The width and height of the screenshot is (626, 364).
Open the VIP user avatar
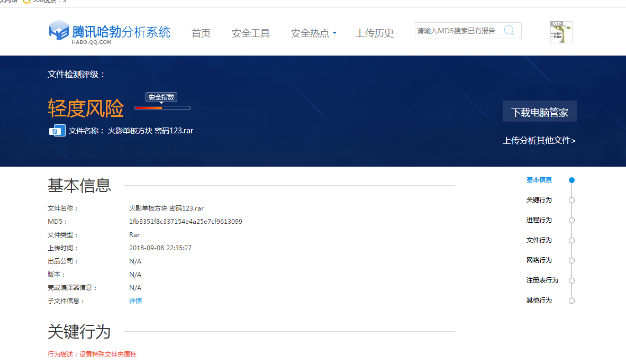click(x=561, y=32)
